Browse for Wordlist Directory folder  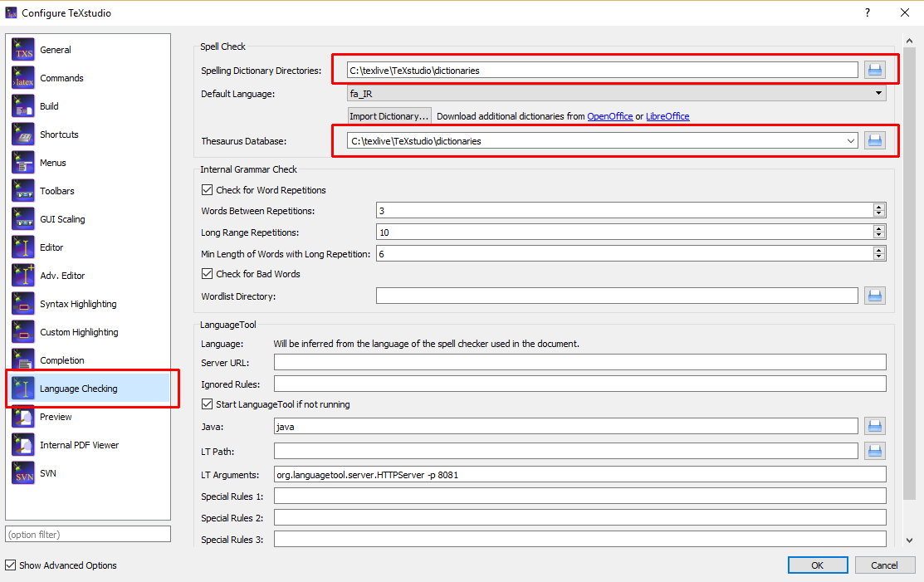tap(875, 296)
